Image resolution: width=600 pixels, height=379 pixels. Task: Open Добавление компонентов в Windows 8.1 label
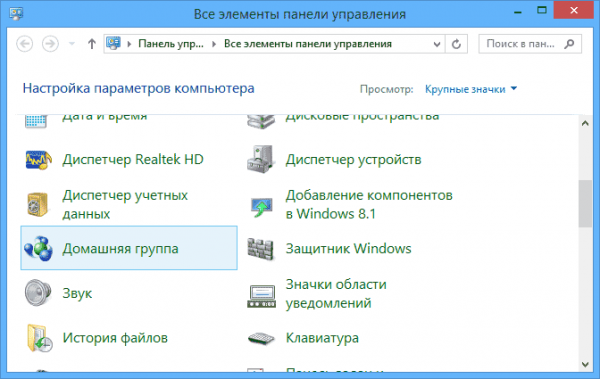tap(369, 204)
